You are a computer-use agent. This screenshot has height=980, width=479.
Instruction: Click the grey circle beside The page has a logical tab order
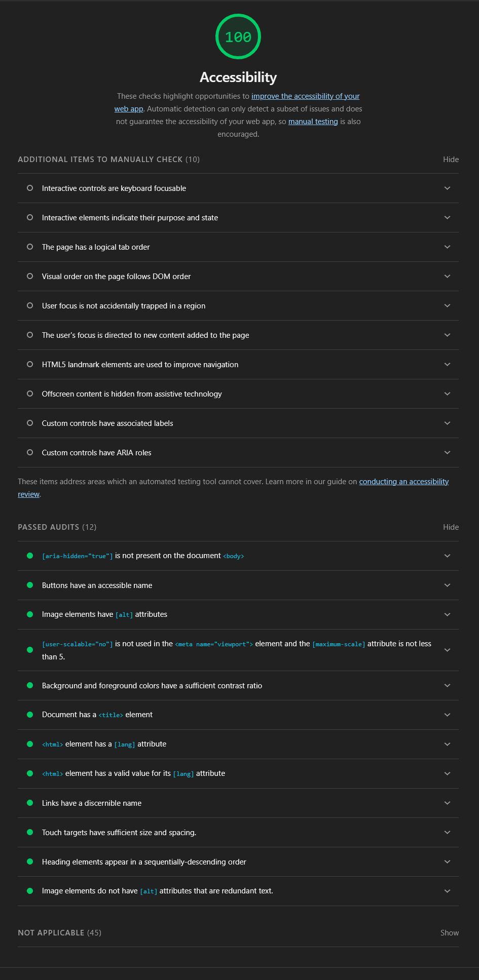click(x=30, y=247)
